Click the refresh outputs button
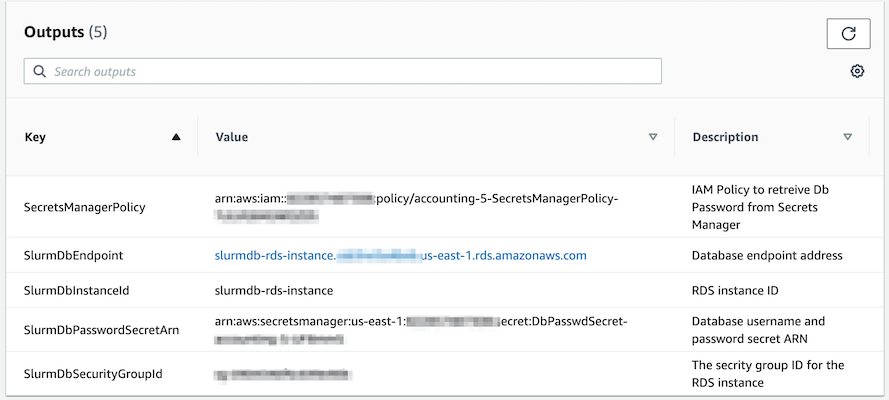The height and width of the screenshot is (400, 889). (x=848, y=33)
